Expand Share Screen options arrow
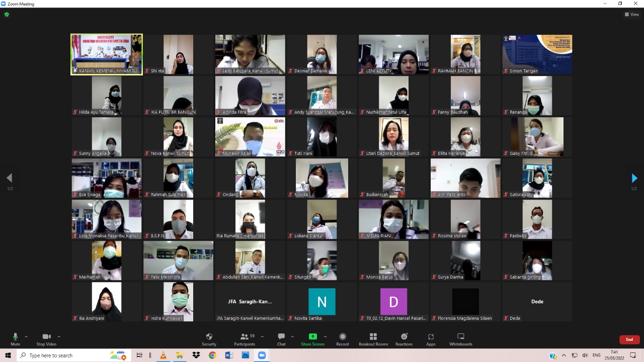The height and width of the screenshot is (362, 644). (325, 336)
